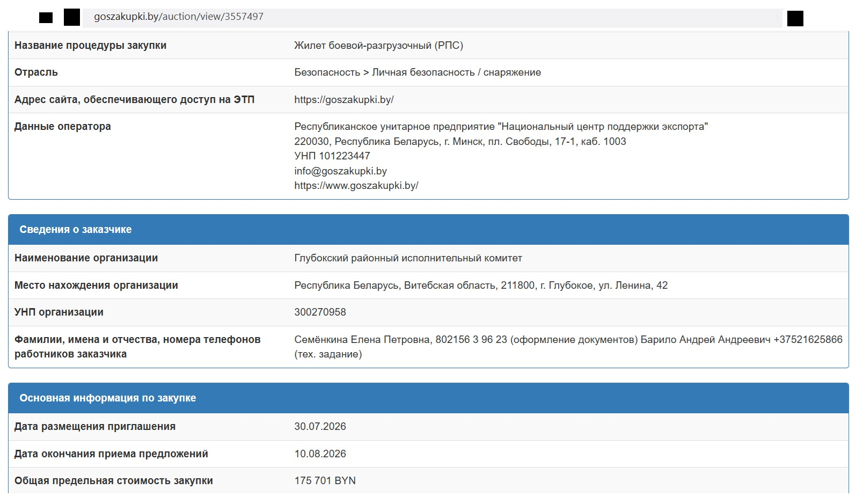Viewport: 856px width, 504px height.
Task: Click the label "Название процедуры закупки"
Action: 90,46
